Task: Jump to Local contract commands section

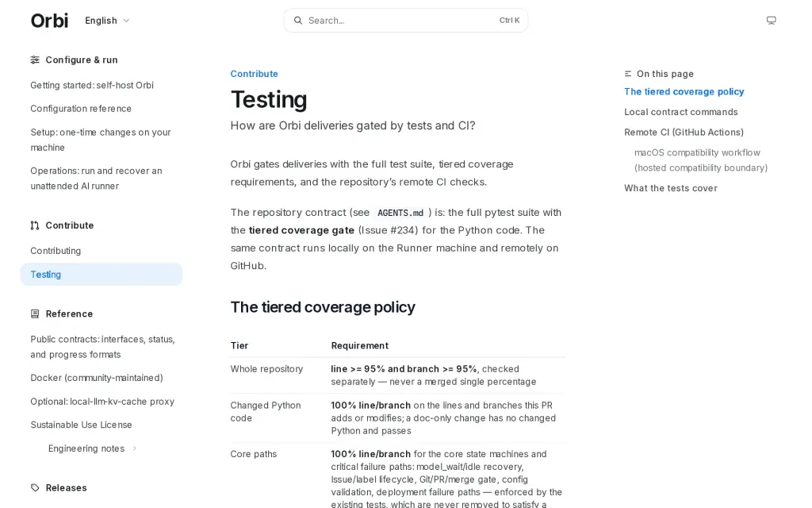Action: tap(681, 112)
